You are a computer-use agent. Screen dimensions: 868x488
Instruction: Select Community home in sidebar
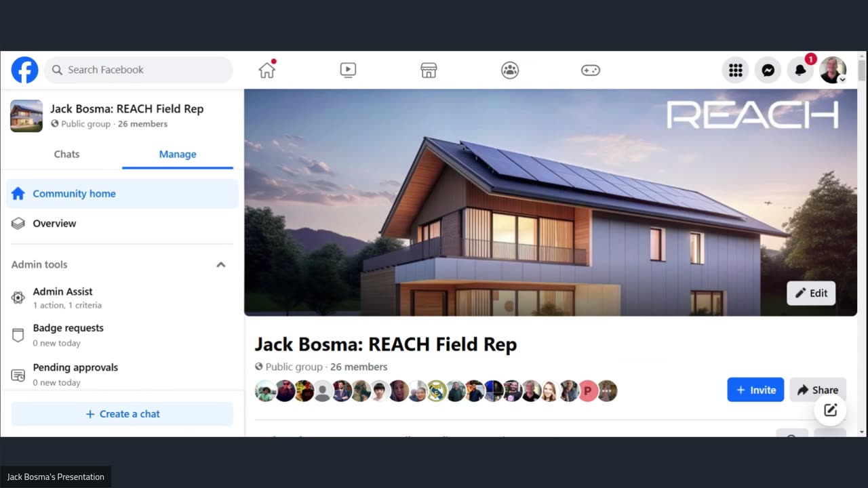click(122, 193)
